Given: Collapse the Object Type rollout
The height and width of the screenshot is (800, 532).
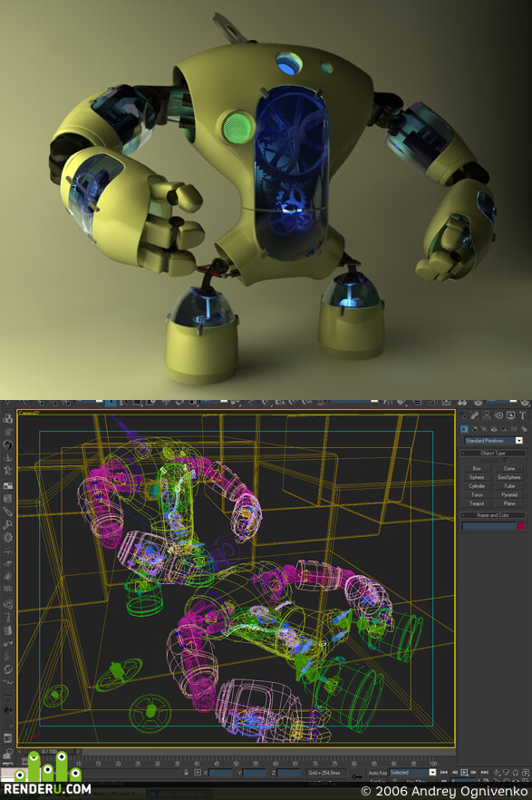Looking at the screenshot, I should (493, 454).
